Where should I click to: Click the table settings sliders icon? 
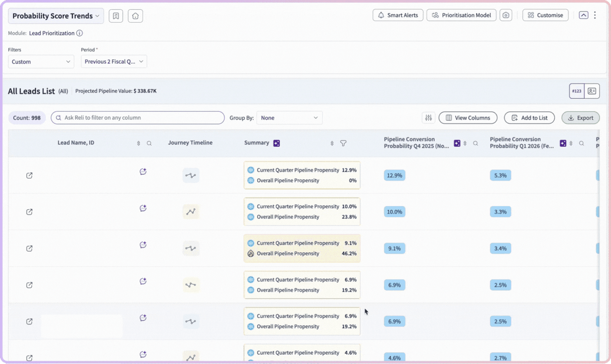point(429,118)
